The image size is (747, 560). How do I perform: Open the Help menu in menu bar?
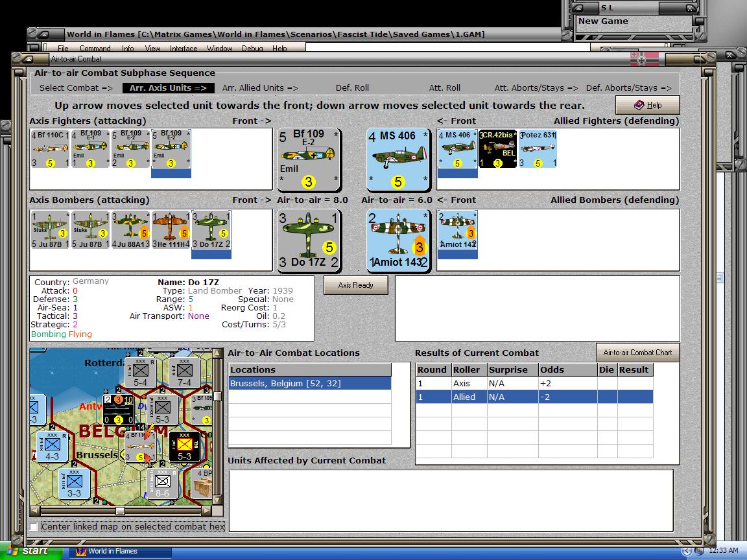pyautogui.click(x=279, y=49)
